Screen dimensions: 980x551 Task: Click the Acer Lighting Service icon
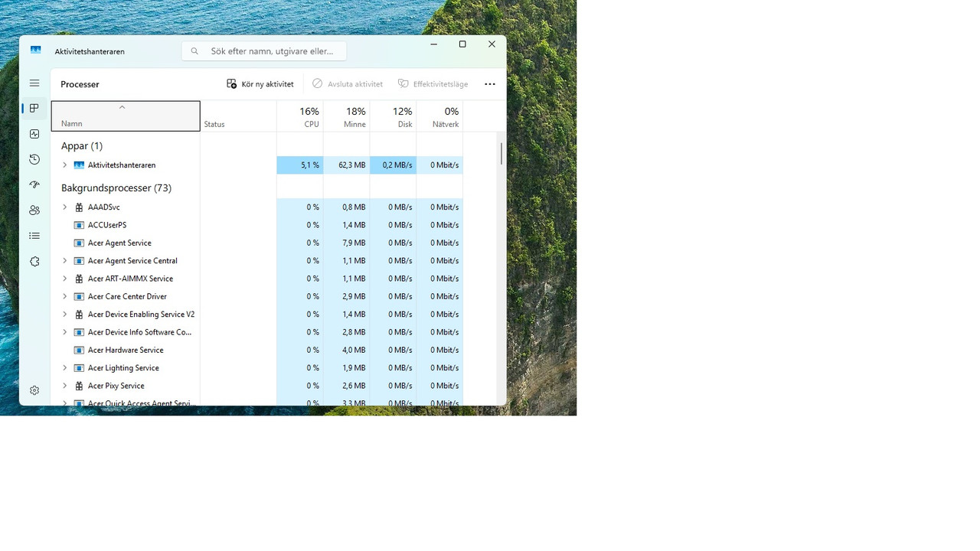pos(79,368)
